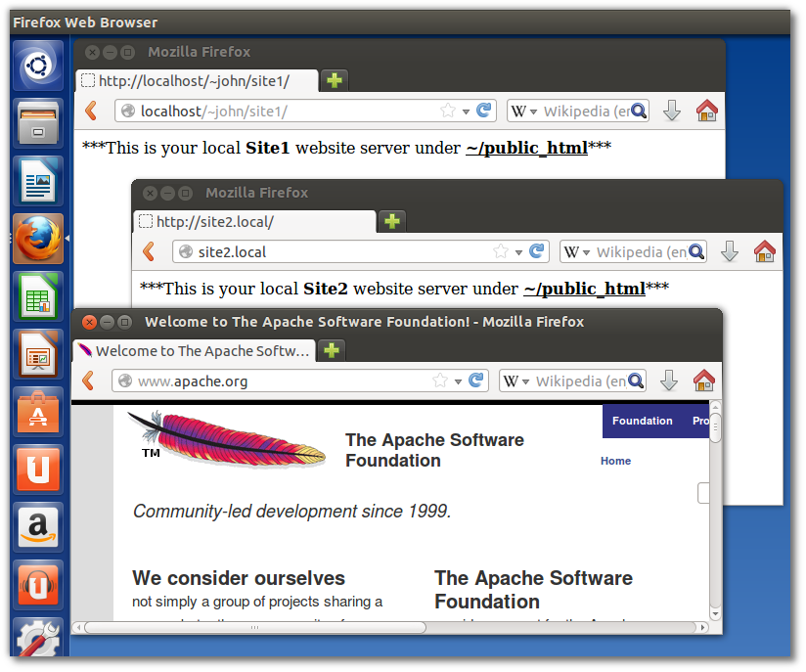
Task: Bookmark the site2.local page with star
Action: point(501,251)
